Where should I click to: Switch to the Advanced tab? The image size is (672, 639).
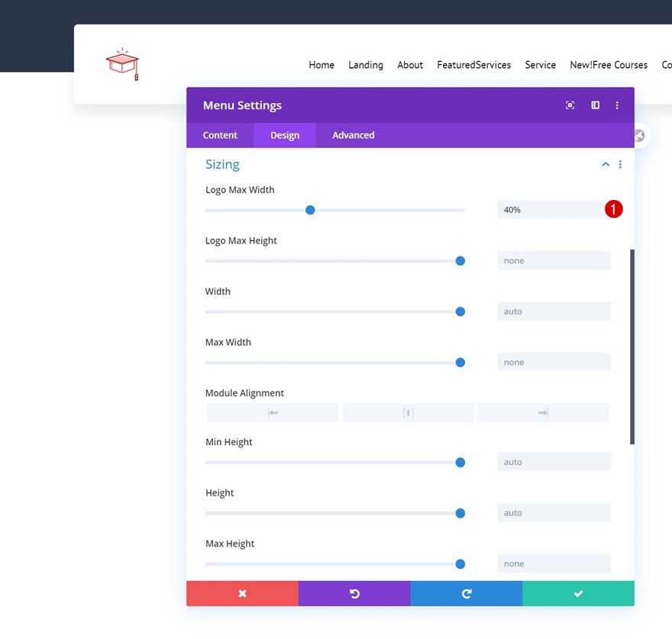point(353,135)
